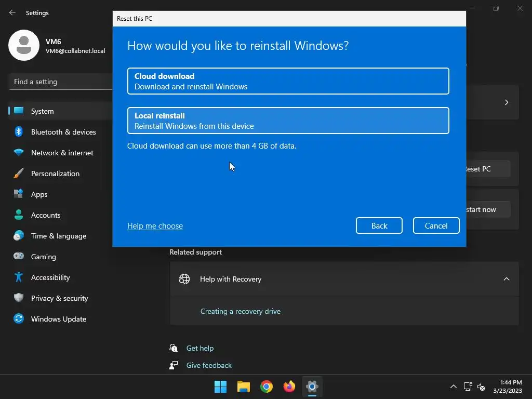Choose the Cloud download option
The image size is (532, 399).
[288, 81]
